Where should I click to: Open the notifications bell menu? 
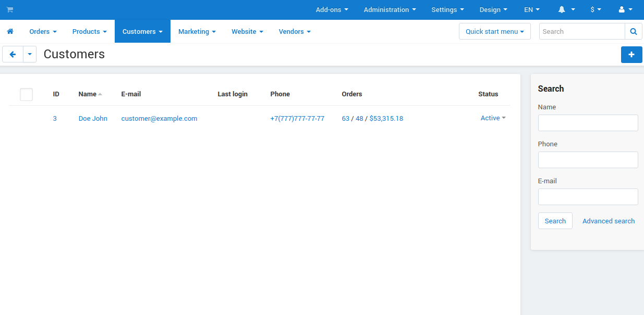566,10
